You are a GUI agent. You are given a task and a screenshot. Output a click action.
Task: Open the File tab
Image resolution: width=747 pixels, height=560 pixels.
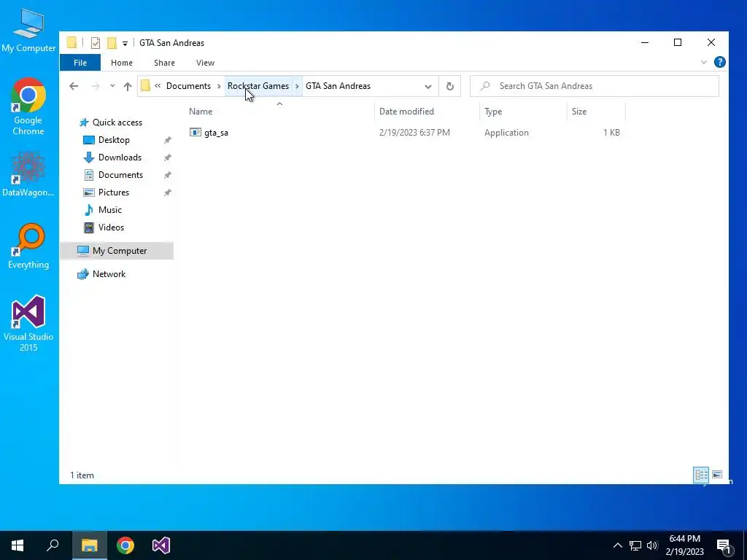pos(80,63)
